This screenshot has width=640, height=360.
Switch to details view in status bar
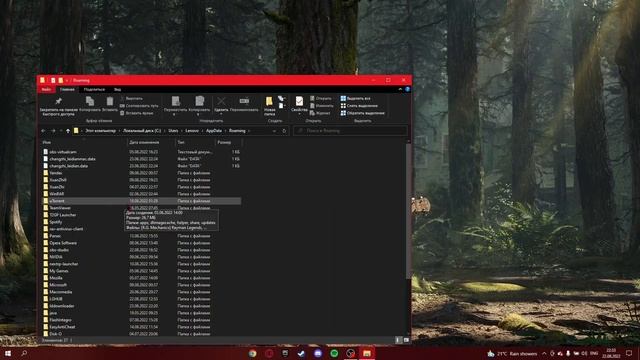pos(398,340)
